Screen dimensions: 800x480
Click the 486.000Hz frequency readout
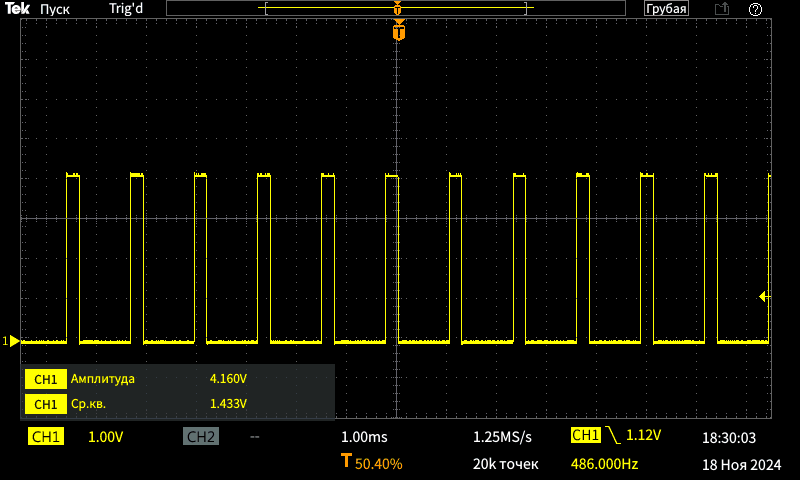(x=604, y=464)
